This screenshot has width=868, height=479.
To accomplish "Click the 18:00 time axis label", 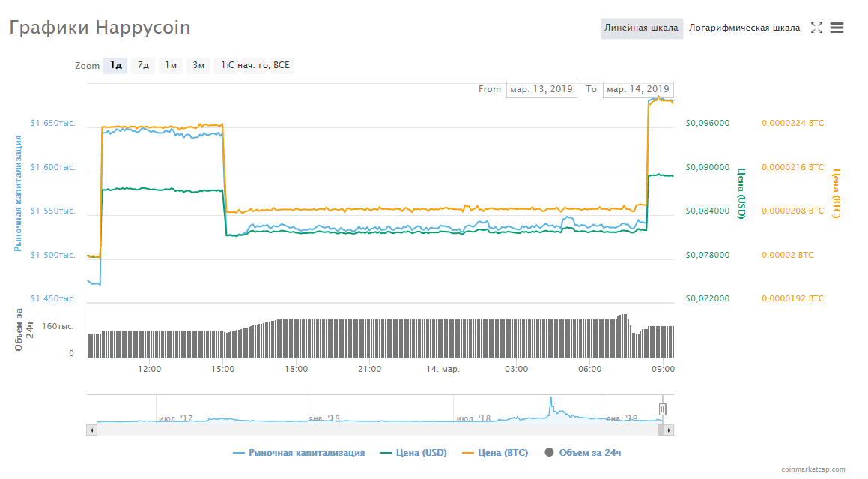I will (x=296, y=370).
